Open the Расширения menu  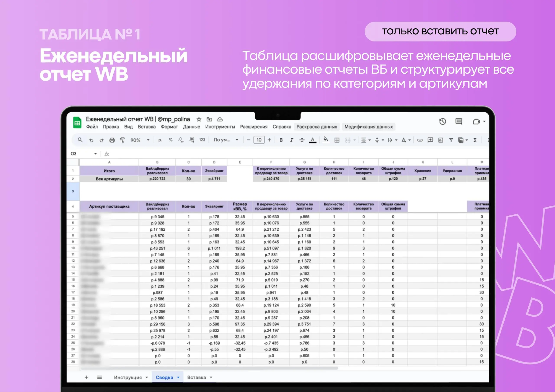[254, 127]
